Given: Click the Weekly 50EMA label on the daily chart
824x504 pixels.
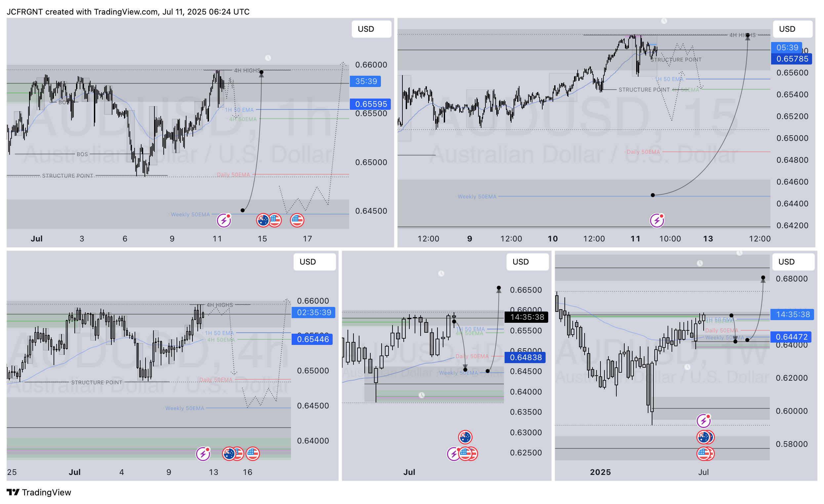Looking at the screenshot, I should point(459,373).
